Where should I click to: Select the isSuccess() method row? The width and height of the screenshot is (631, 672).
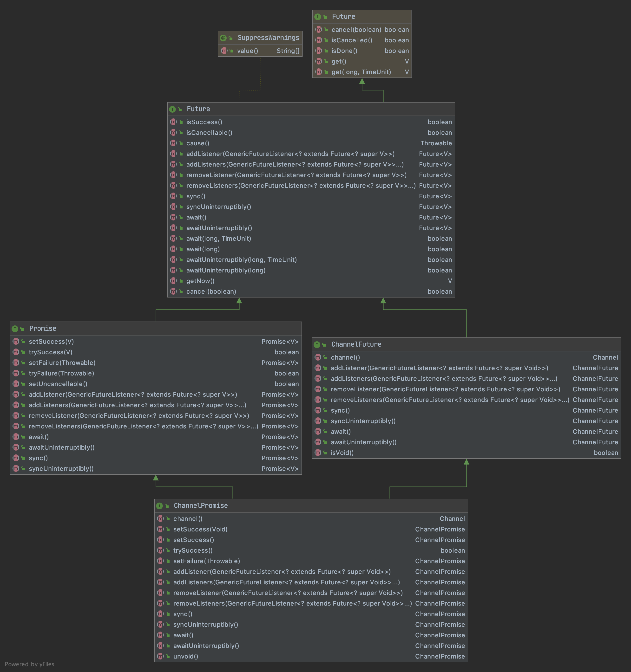[x=311, y=122]
